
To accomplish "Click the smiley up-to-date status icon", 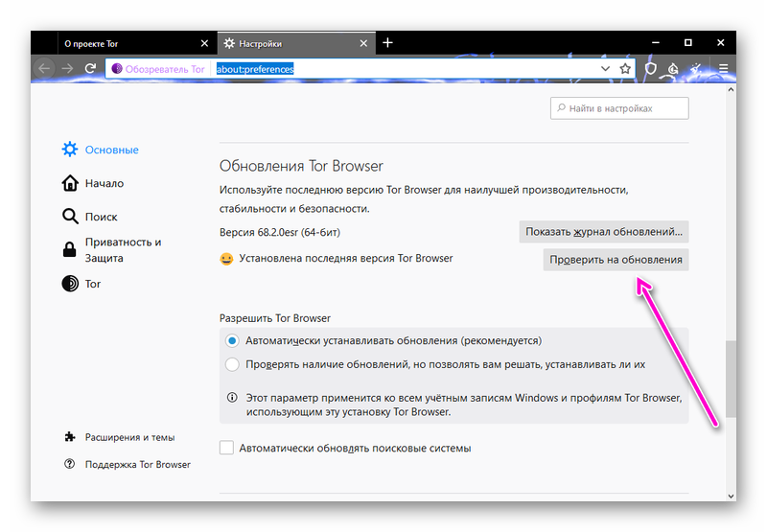I will pos(226,259).
